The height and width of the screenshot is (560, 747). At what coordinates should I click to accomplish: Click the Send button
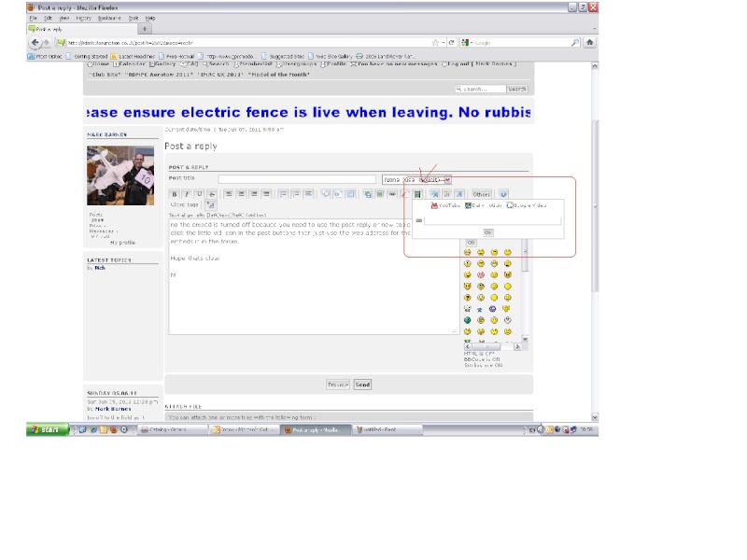pos(362,385)
